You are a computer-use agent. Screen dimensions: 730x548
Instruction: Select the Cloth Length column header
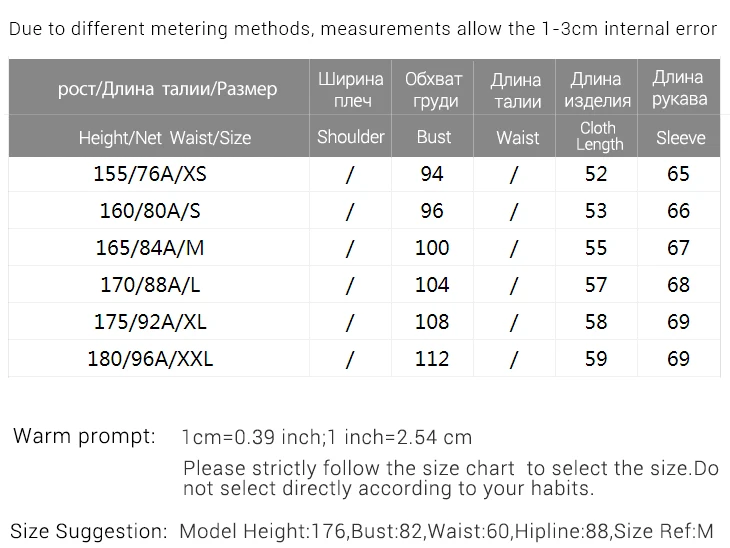599,136
